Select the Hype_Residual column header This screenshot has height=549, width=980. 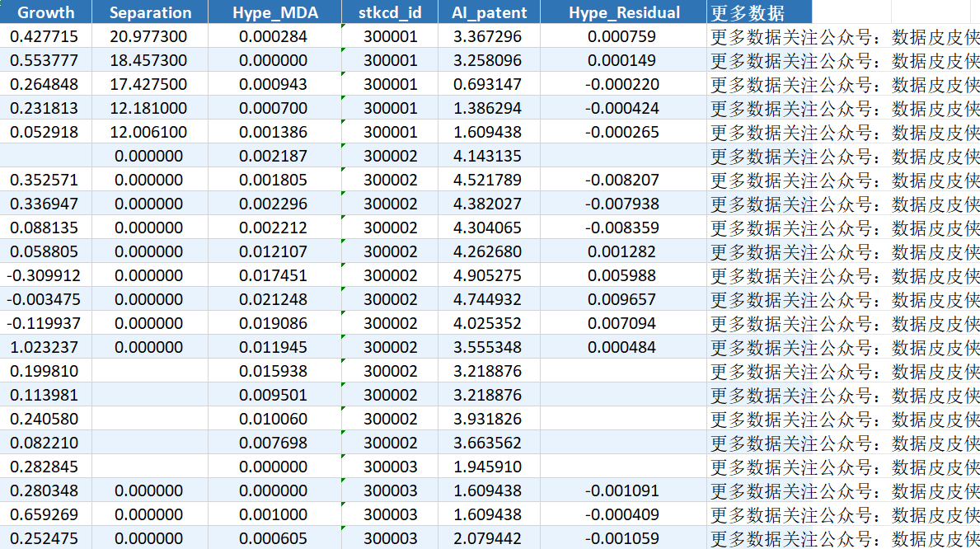pyautogui.click(x=624, y=12)
